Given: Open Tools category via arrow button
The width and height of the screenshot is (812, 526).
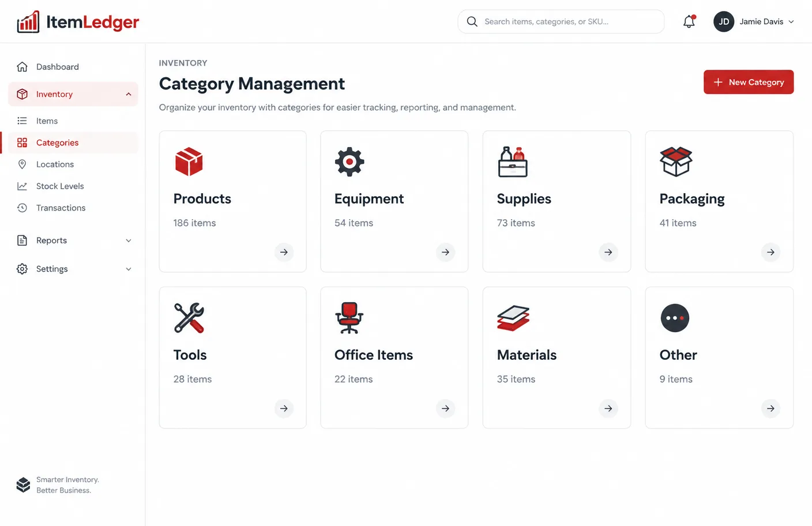Looking at the screenshot, I should (284, 408).
